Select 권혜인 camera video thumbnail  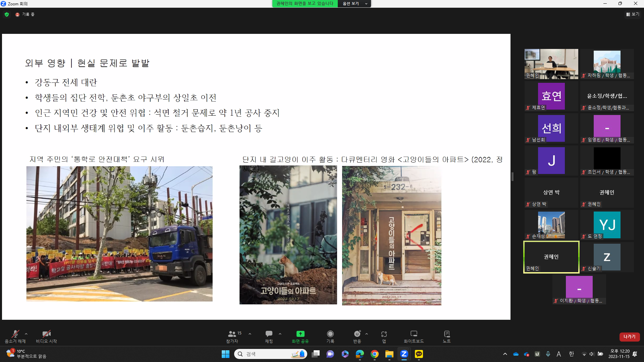[x=551, y=64]
